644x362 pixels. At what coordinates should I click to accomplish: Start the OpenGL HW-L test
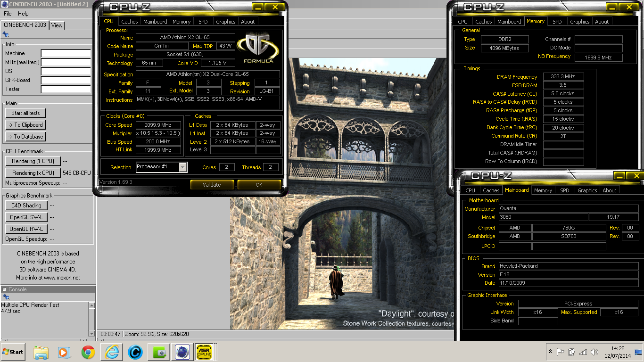[26, 229]
